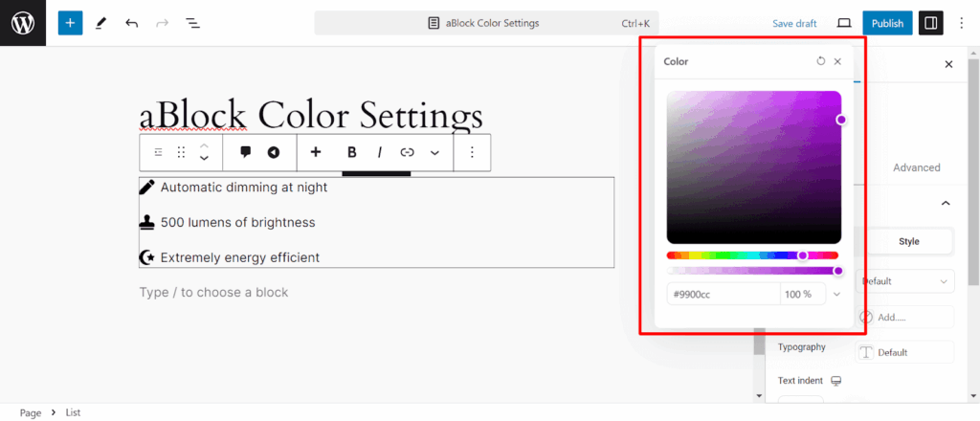The height and width of the screenshot is (421, 980).
Task: Undo the last change
Action: 131,23
